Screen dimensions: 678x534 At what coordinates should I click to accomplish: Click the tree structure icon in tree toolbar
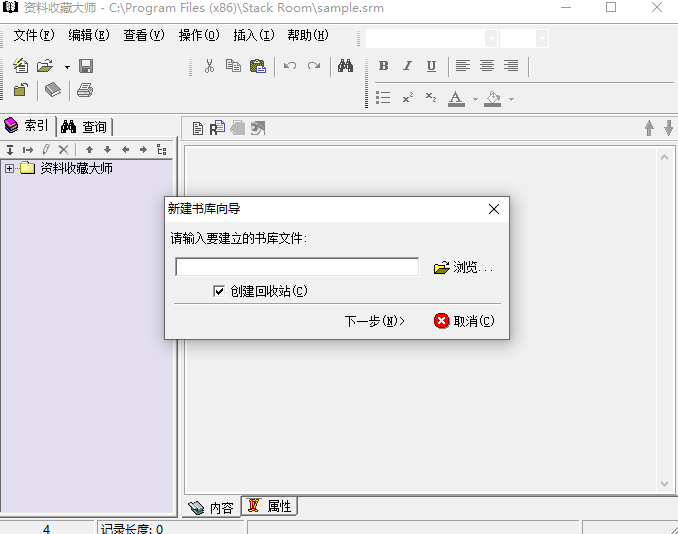pos(162,150)
